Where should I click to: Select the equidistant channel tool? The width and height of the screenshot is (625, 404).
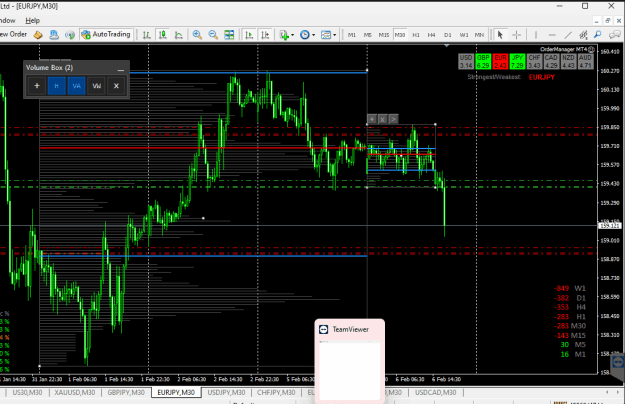(x=583, y=35)
